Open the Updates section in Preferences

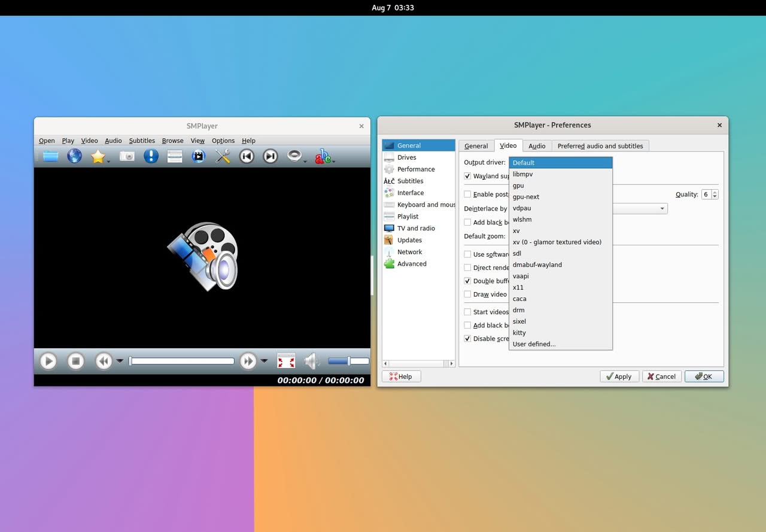tap(418, 240)
